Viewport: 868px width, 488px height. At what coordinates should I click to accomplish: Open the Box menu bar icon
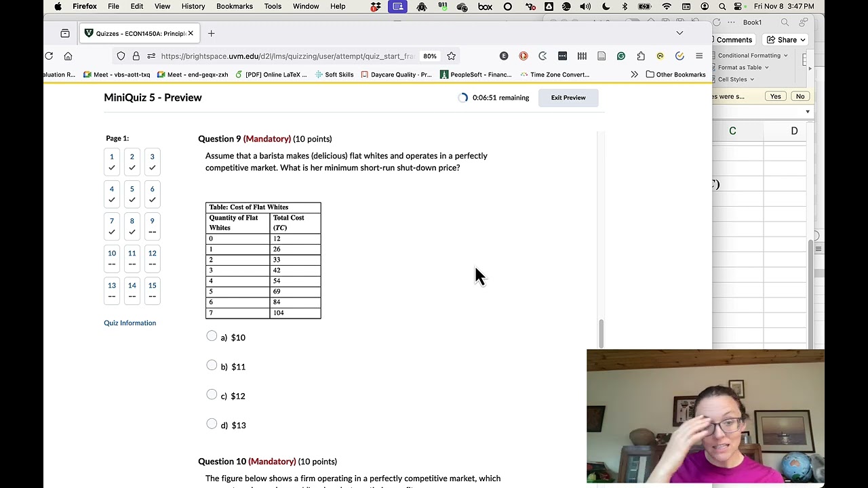pos(485,6)
